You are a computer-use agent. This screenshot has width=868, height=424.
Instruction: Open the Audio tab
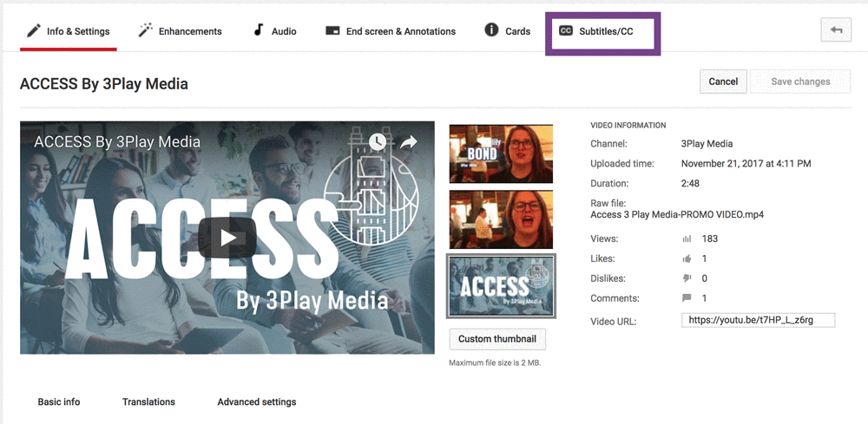pyautogui.click(x=274, y=31)
